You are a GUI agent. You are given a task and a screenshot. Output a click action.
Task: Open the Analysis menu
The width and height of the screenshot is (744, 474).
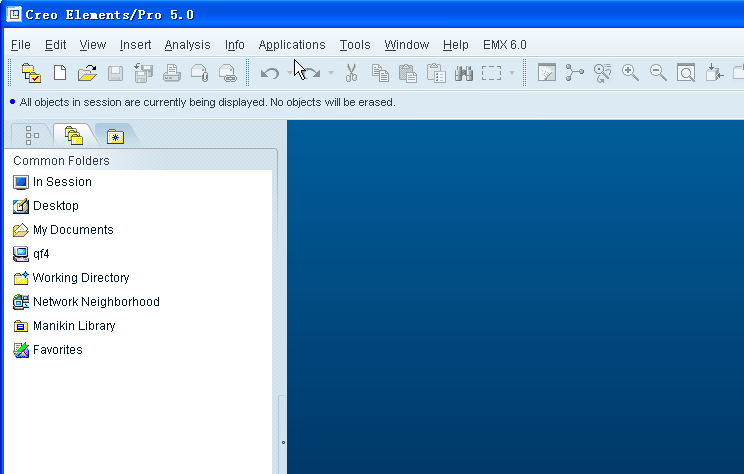click(187, 45)
